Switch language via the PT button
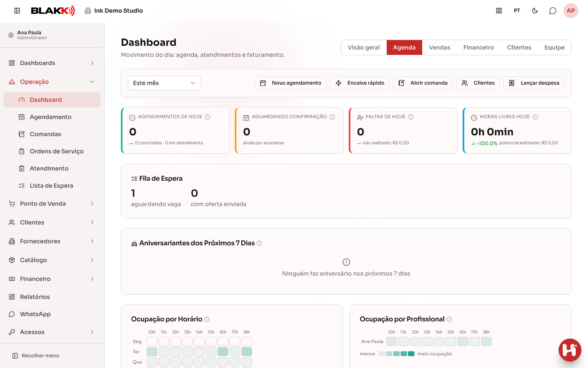Viewport: 588px width, 368px height. (517, 11)
